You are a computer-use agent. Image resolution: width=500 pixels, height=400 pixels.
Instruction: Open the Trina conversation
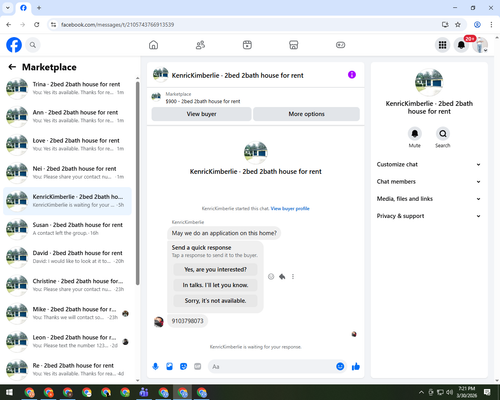pos(67,88)
